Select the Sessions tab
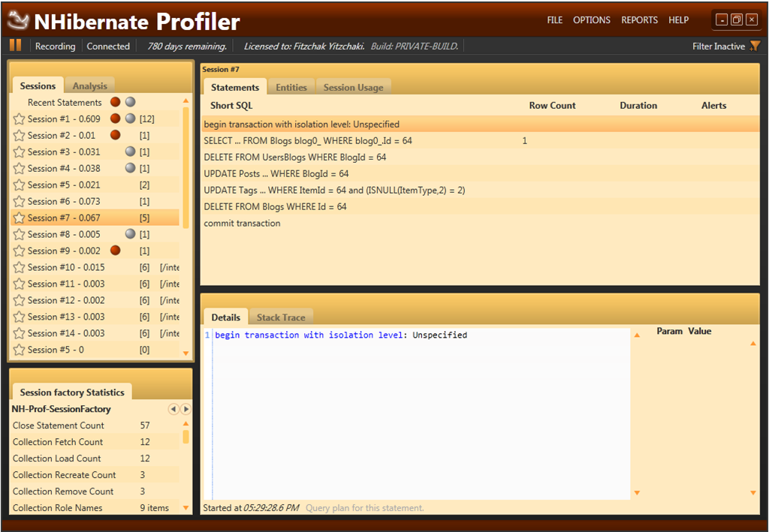769x532 pixels. [38, 86]
